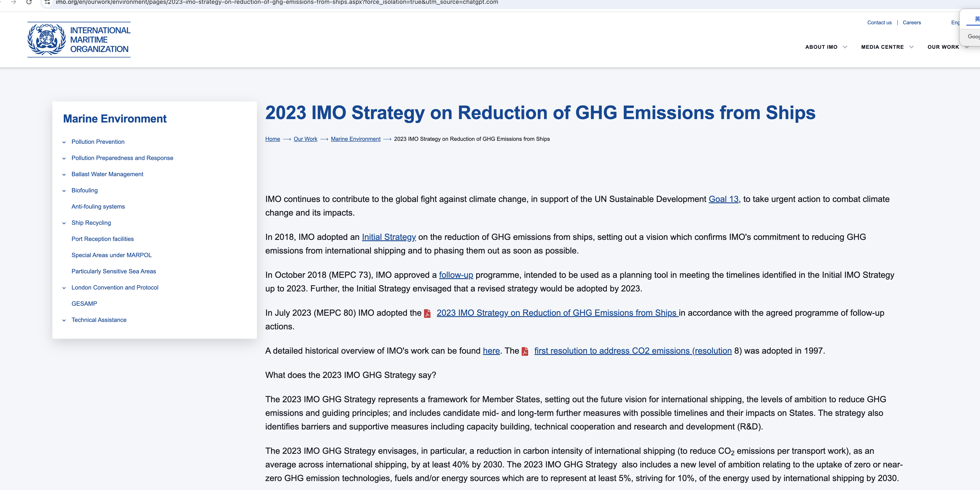The width and height of the screenshot is (980, 490).
Task: Click the text 'What does the 2023 IMO GHG Strategy say?'
Action: (x=351, y=375)
